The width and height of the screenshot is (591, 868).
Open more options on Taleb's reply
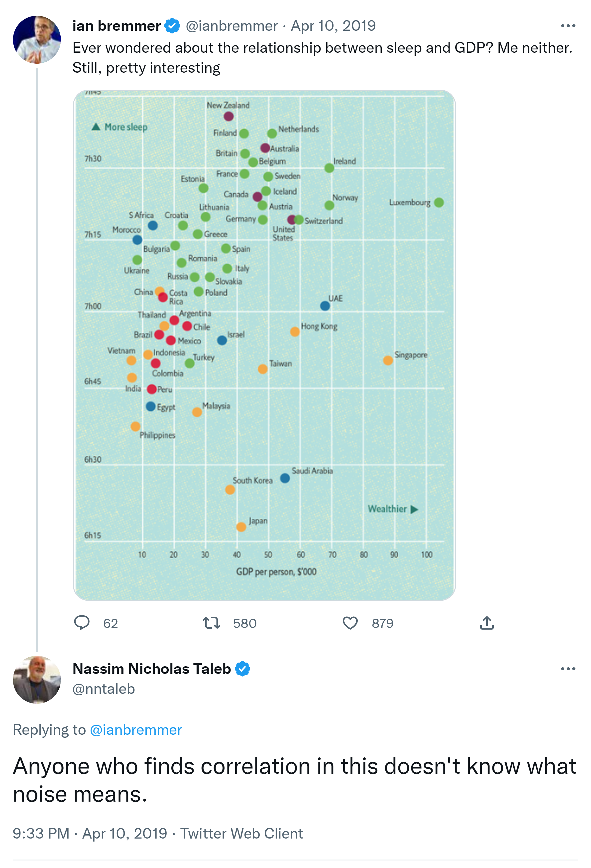coord(568,669)
